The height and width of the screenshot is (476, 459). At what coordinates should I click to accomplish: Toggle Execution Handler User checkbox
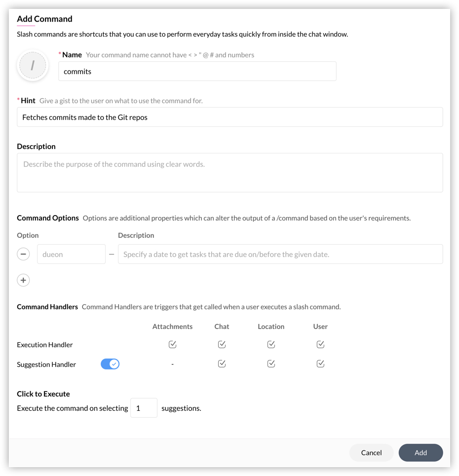320,344
